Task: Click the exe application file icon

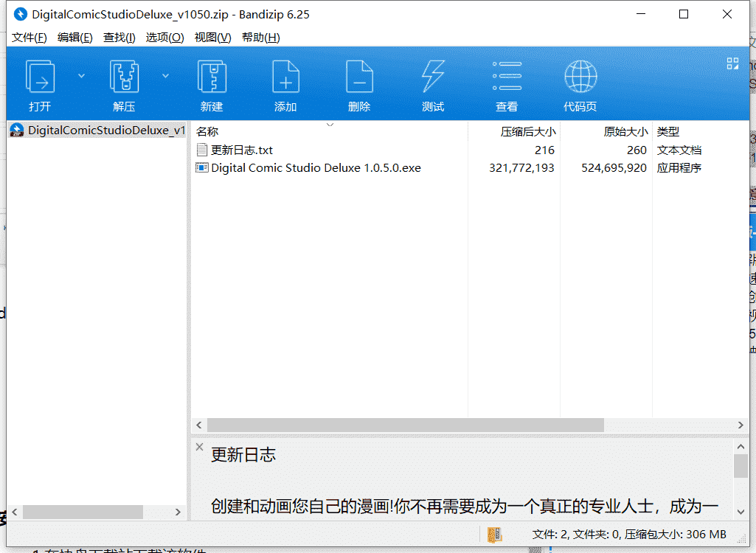Action: (202, 168)
